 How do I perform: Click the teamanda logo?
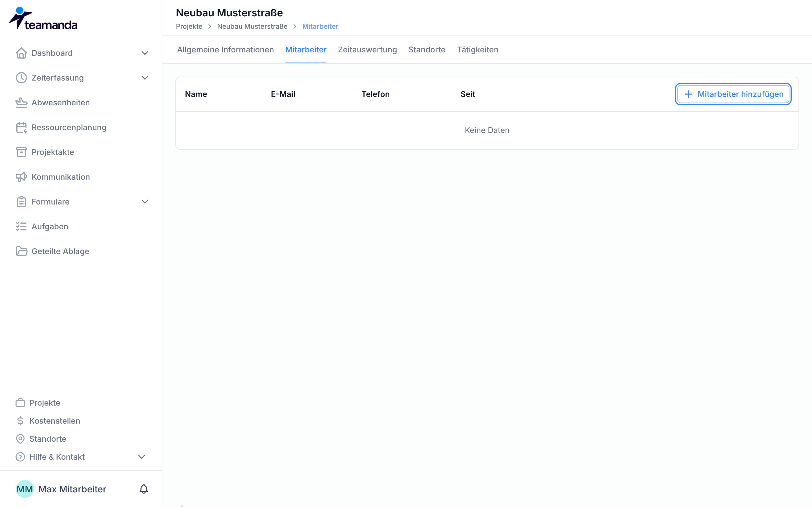tap(43, 18)
